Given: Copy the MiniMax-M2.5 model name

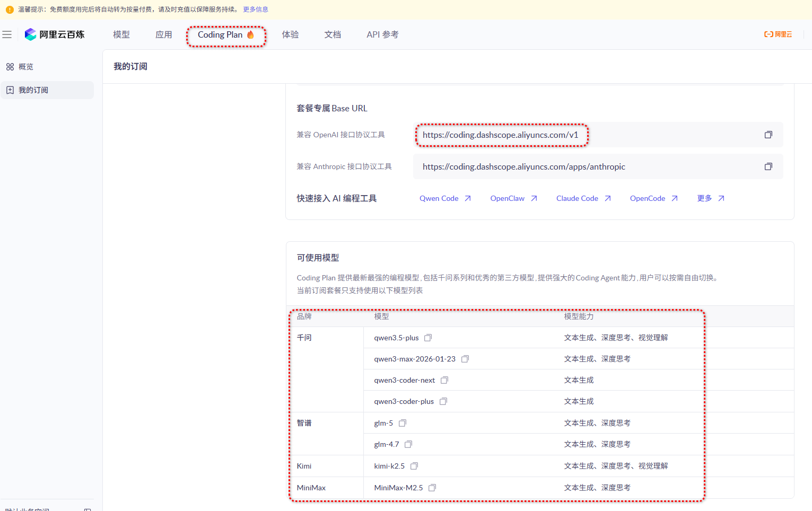Looking at the screenshot, I should coord(432,487).
